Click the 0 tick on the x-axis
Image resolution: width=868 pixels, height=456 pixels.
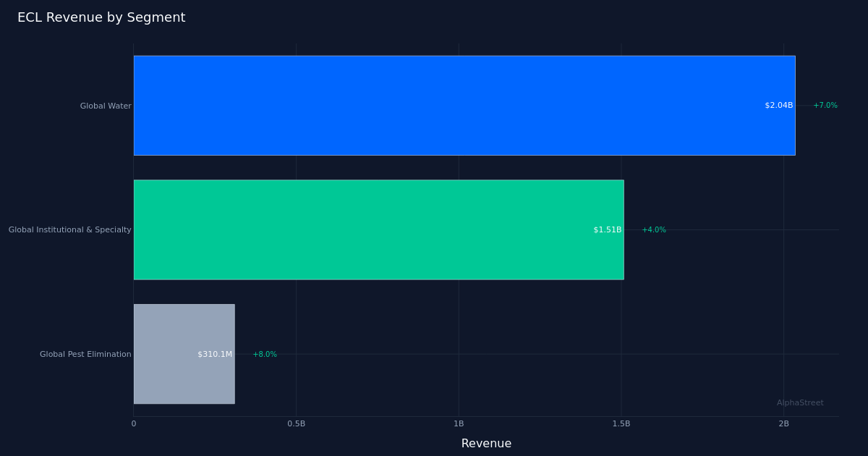133,424
